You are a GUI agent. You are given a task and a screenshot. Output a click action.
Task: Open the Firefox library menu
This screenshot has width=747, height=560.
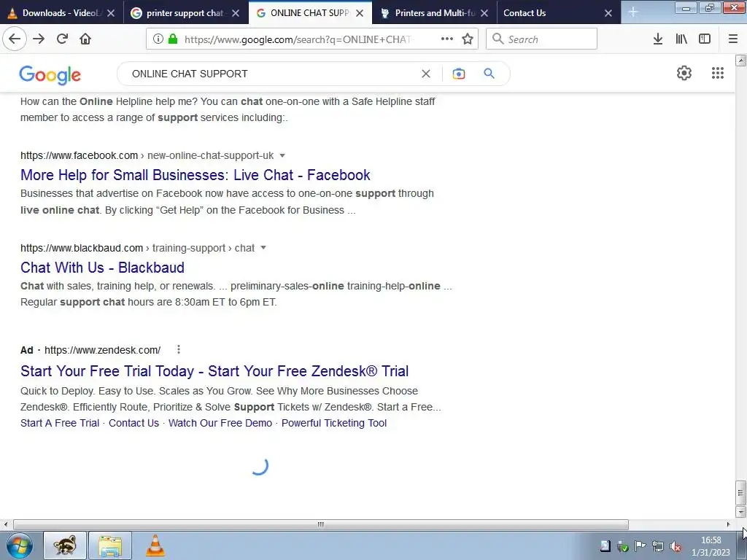tap(681, 39)
